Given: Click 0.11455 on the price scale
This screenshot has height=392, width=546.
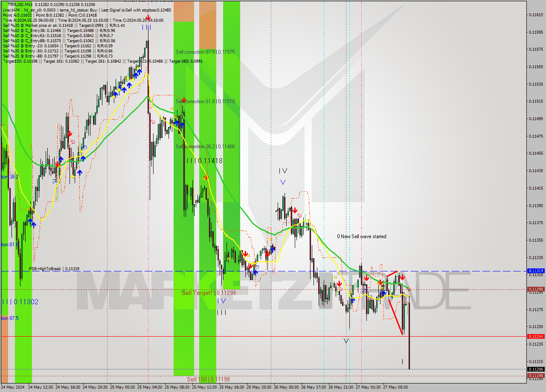Looking at the screenshot, I should click(536, 153).
